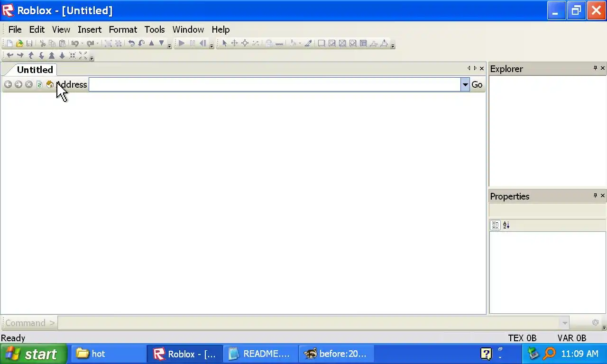Click the Group selection icon
The height and width of the screenshot is (364, 607).
coord(108,43)
